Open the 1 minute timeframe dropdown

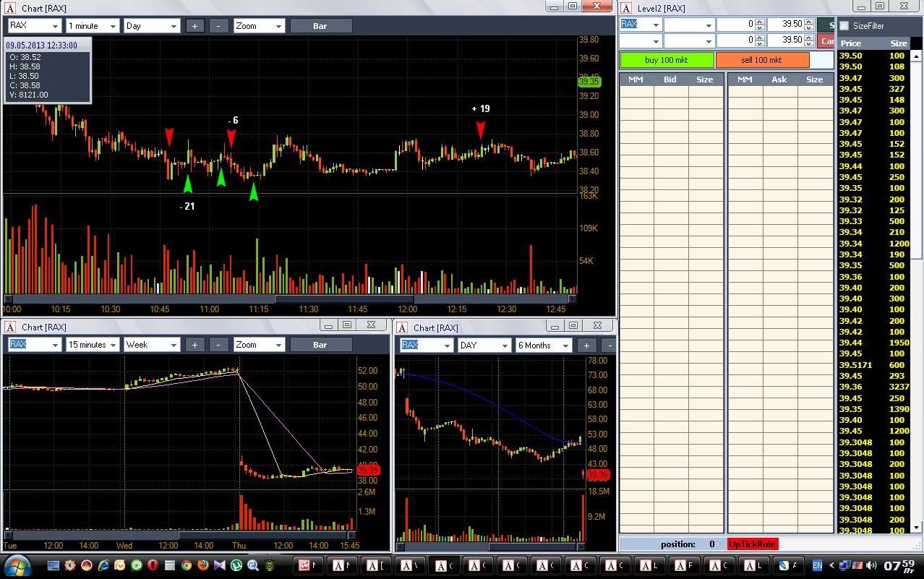point(92,26)
